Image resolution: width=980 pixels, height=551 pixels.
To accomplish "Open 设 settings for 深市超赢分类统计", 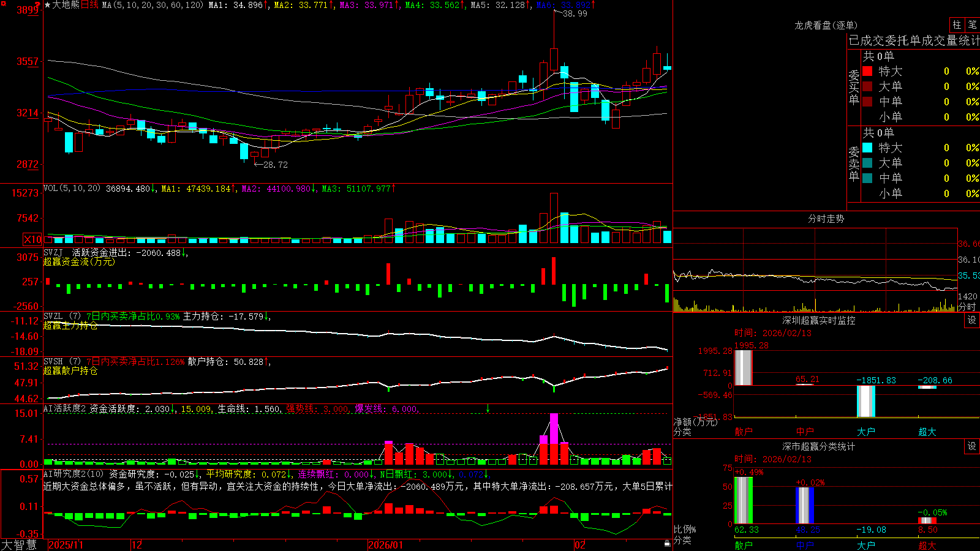I will (x=972, y=446).
